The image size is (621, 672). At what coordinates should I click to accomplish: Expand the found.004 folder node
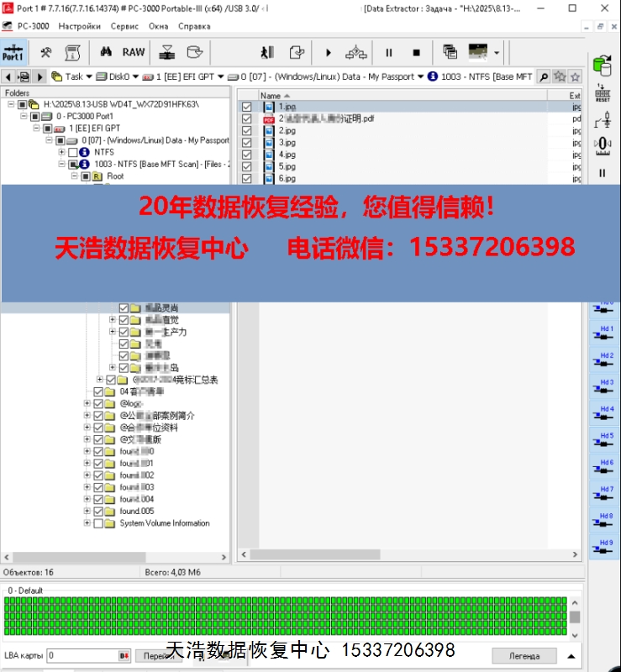[87, 499]
